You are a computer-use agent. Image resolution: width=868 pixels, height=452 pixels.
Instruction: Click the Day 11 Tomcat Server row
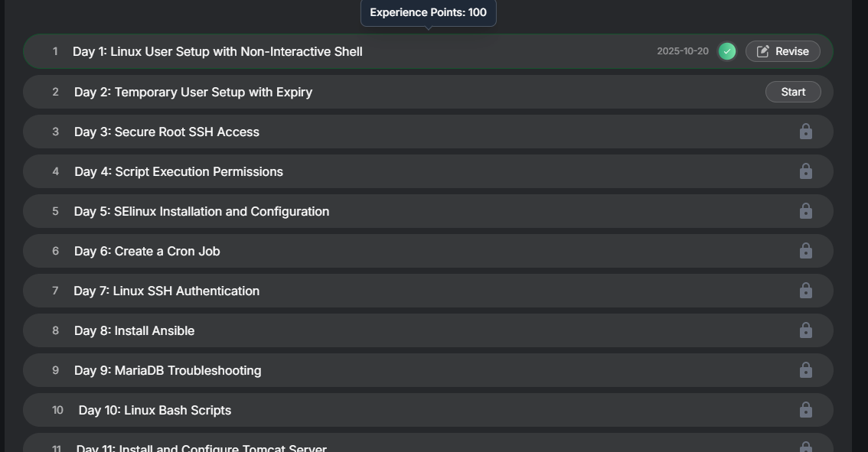(201, 447)
